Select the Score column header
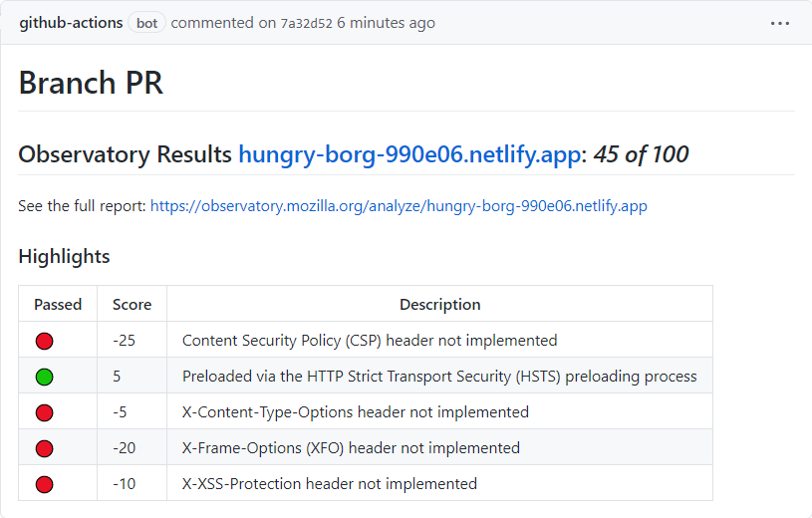The height and width of the screenshot is (518, 812). tap(133, 304)
